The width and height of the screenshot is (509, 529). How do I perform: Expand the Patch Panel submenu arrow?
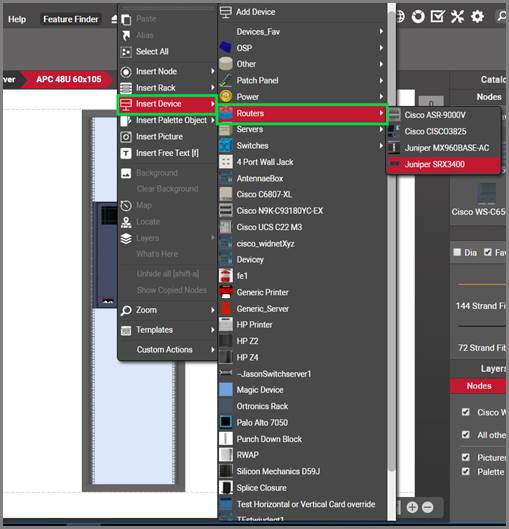tap(381, 80)
